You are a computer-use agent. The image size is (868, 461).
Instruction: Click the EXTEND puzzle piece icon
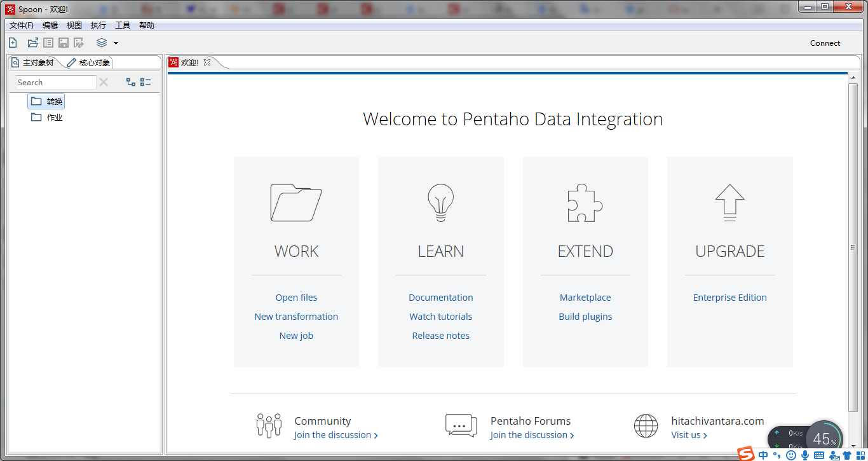coord(585,203)
